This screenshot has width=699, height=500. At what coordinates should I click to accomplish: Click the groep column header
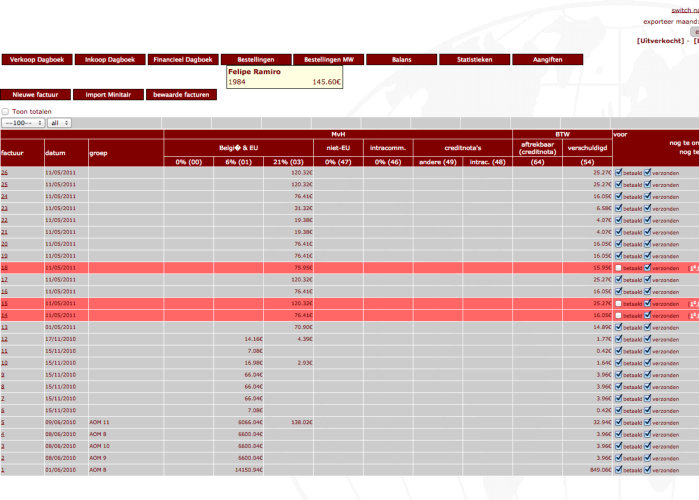click(x=126, y=153)
